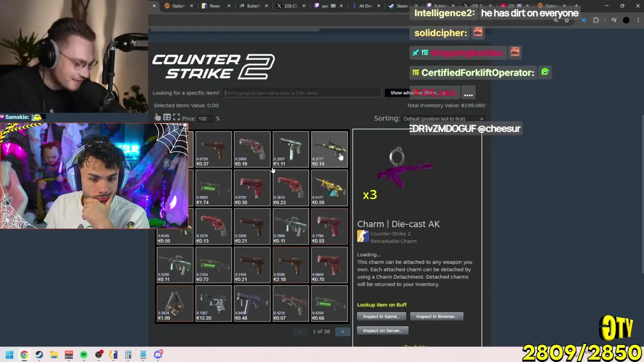Viewport: 644px width, 362px height.
Task: Click the Selected Items Value: 0.00 text
Action: point(186,106)
